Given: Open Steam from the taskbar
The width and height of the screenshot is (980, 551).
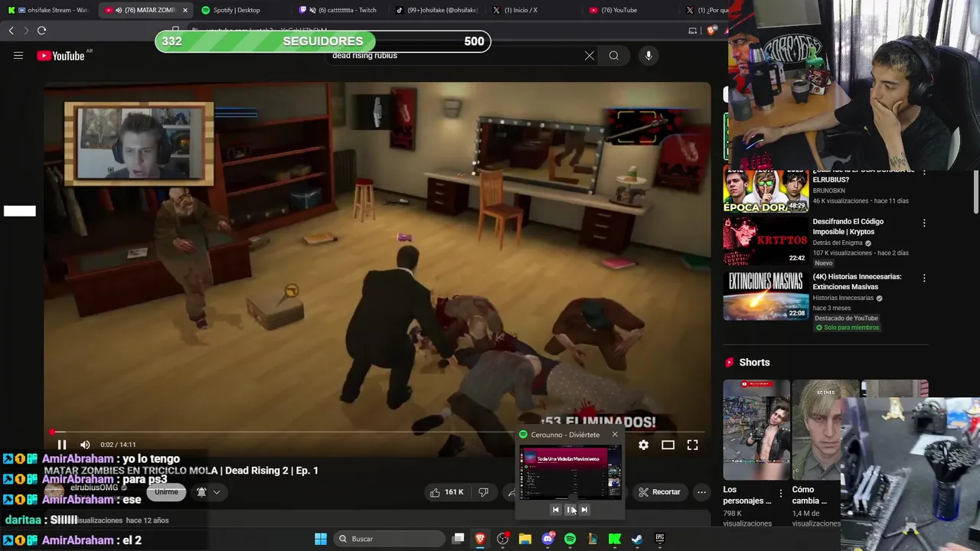Looking at the screenshot, I should (x=637, y=539).
